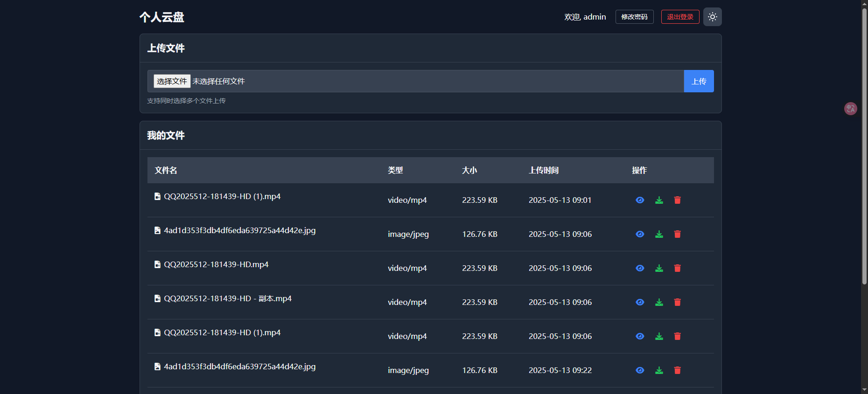Click file icon of (1).mp4 uploaded 09:01
This screenshot has height=394, width=868.
click(157, 196)
